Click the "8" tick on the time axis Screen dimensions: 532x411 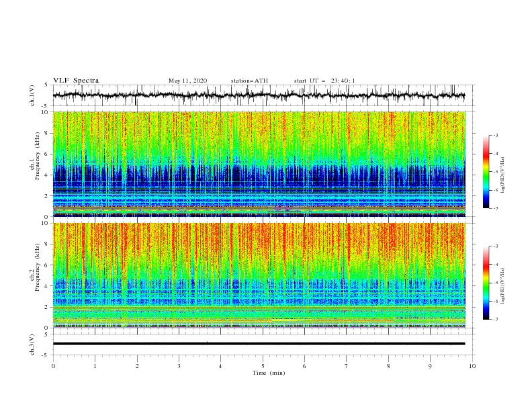click(x=388, y=366)
